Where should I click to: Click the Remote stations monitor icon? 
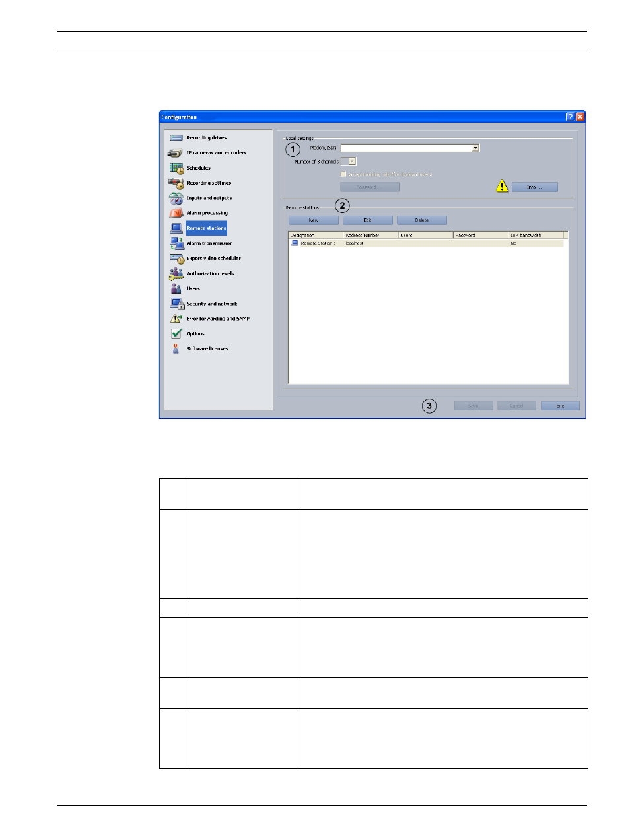point(176,228)
